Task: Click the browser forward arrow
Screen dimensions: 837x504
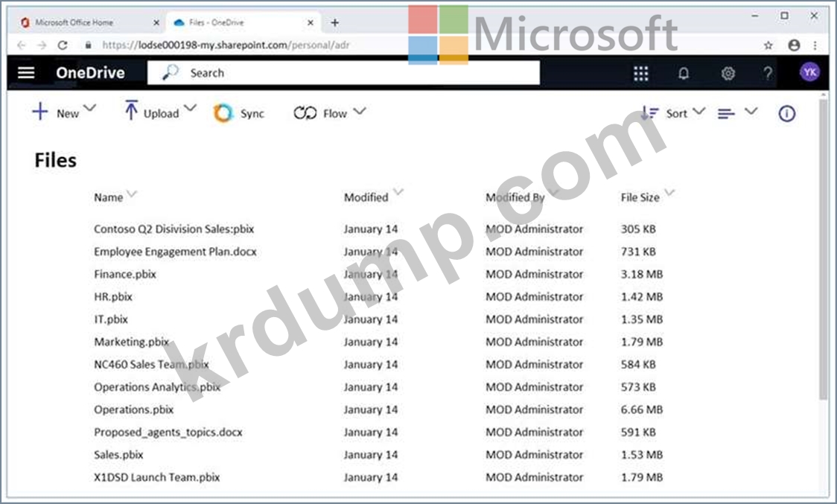Action: 42,45
